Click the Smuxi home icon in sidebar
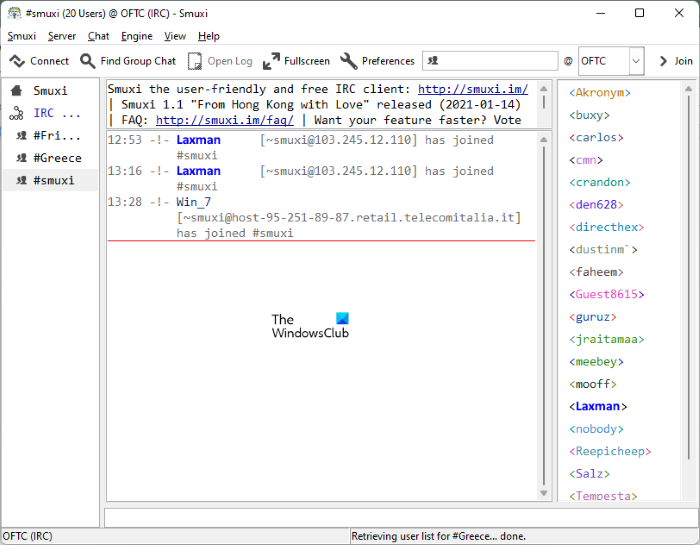 point(17,91)
